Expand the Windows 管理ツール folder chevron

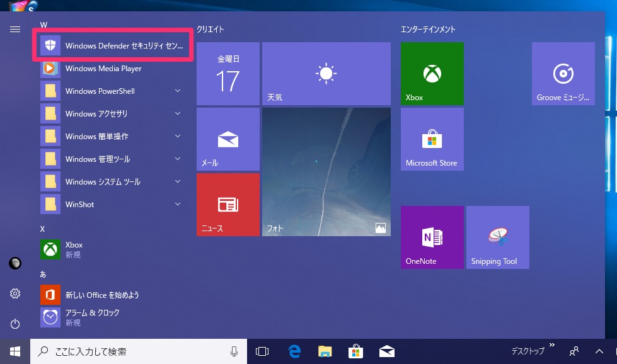pos(178,159)
